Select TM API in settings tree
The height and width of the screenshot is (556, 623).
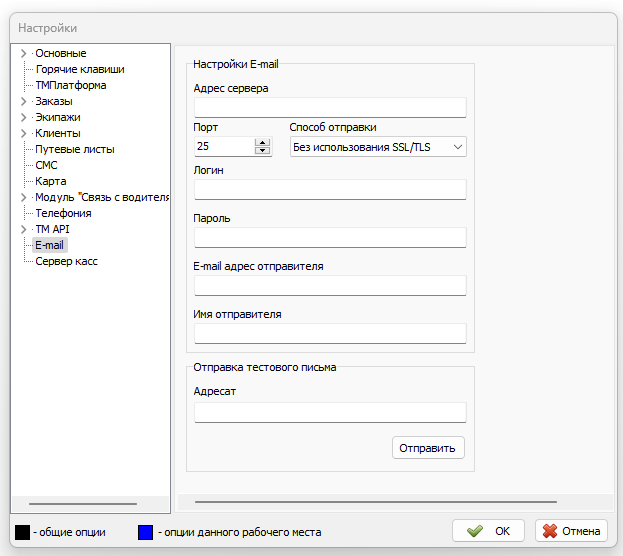point(52,229)
